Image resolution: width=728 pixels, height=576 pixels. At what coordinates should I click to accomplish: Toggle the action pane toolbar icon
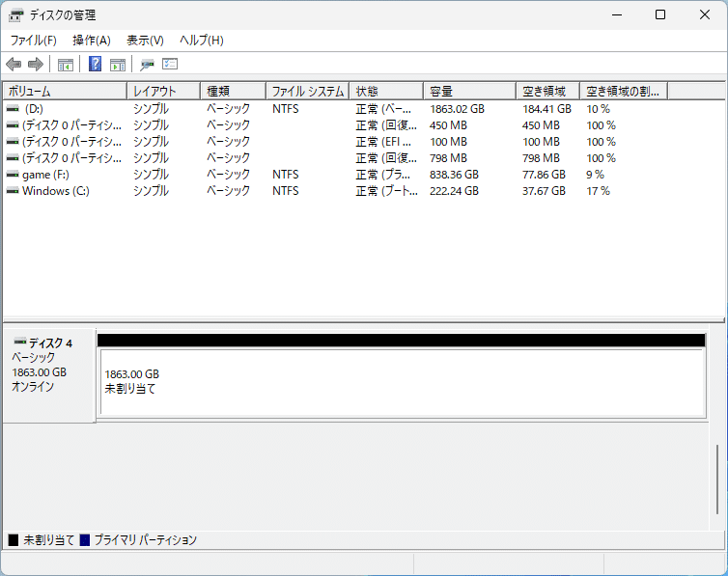tap(118, 65)
